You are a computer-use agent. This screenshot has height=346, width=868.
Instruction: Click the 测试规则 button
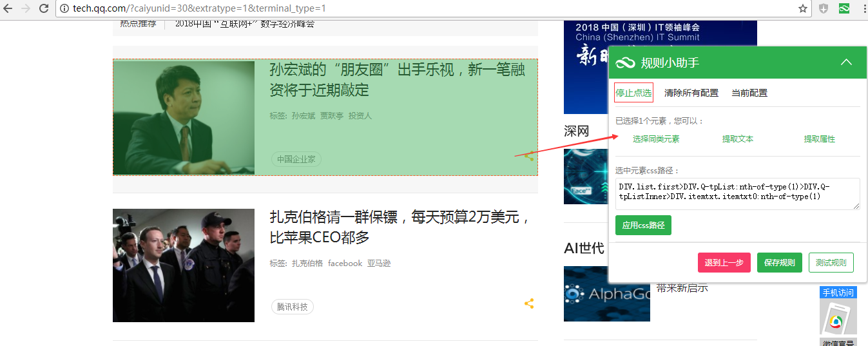(x=831, y=263)
